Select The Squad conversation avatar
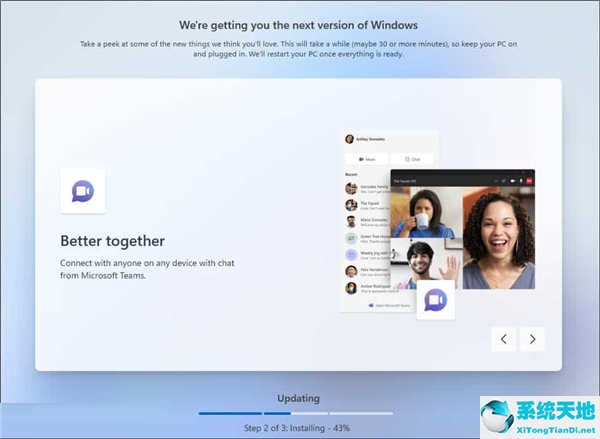This screenshot has height=439, width=600. click(351, 205)
